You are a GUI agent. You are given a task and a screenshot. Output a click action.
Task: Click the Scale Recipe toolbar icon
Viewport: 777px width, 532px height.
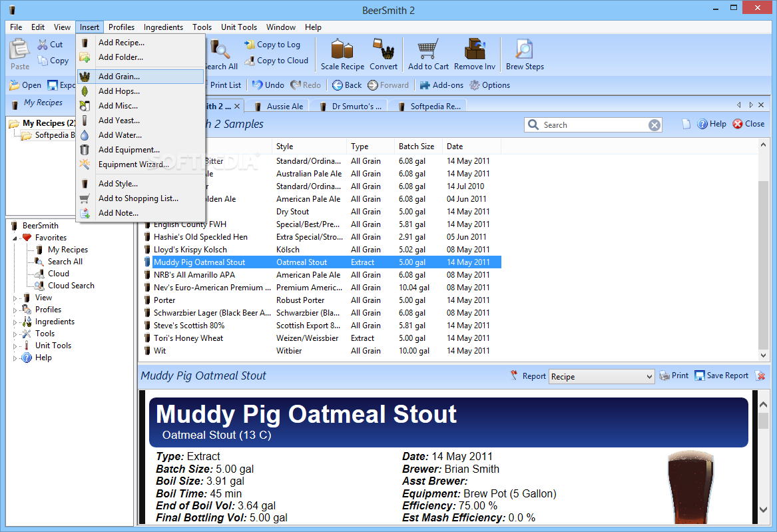[342, 55]
